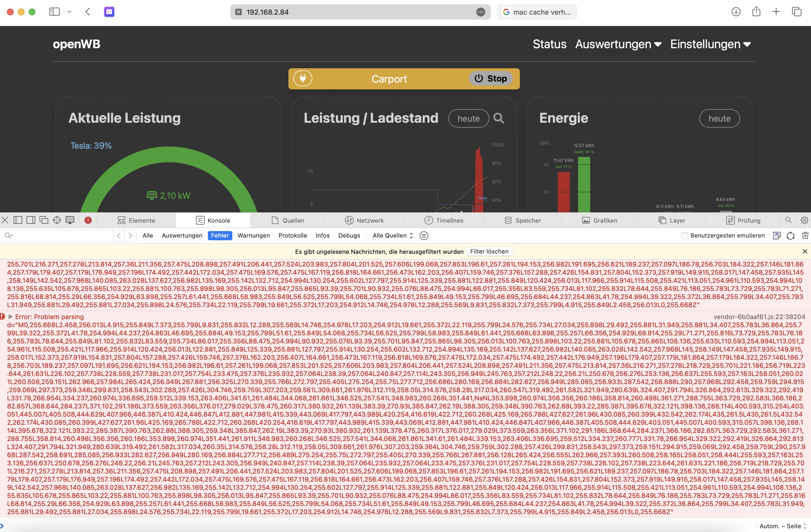Click the red error indicator icon
Image resolution: width=811 pixels, height=532 pixels.
88,220
